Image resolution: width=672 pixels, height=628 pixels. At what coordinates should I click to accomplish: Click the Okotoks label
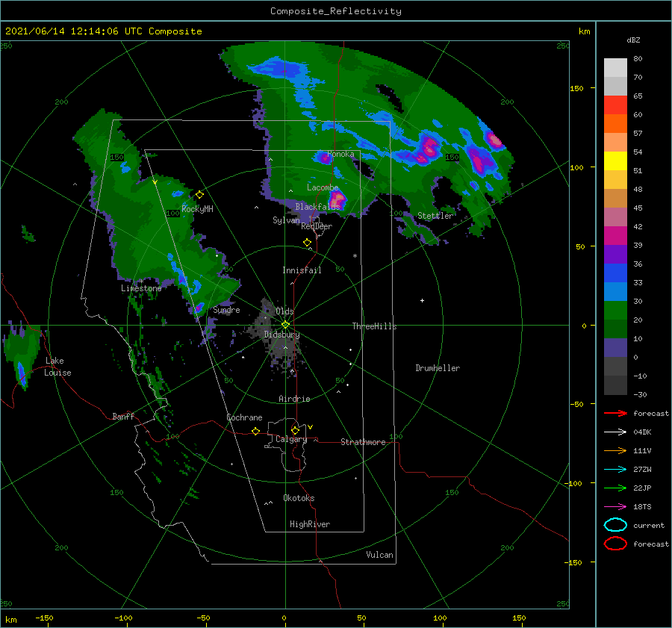pyautogui.click(x=299, y=498)
